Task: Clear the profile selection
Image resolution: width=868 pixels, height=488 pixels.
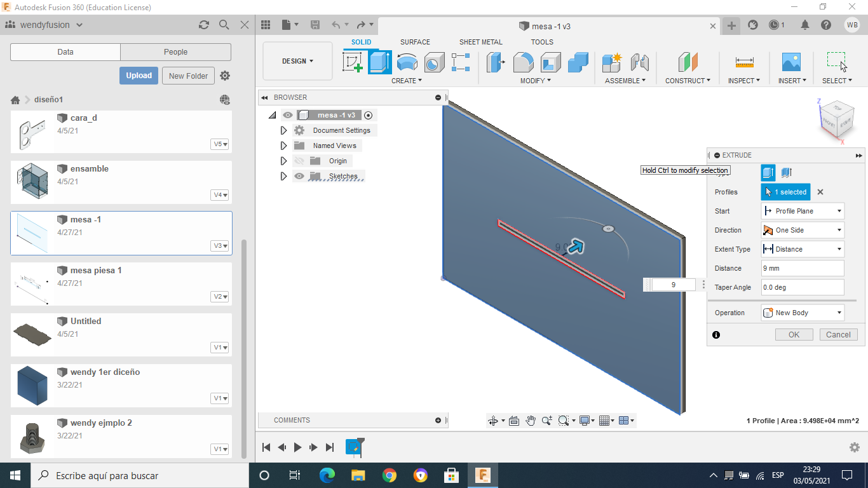Action: click(820, 192)
